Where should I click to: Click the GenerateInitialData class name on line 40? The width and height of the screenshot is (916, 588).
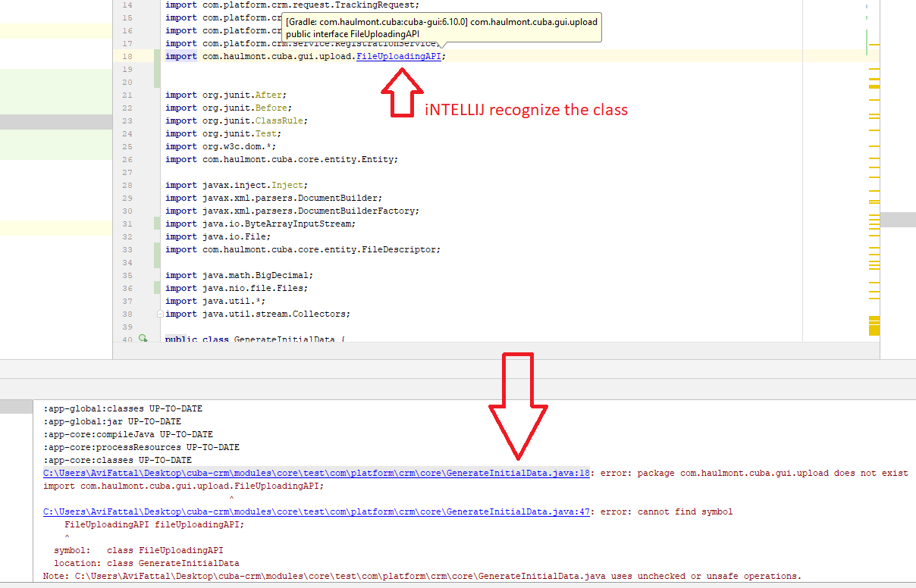pos(284,339)
